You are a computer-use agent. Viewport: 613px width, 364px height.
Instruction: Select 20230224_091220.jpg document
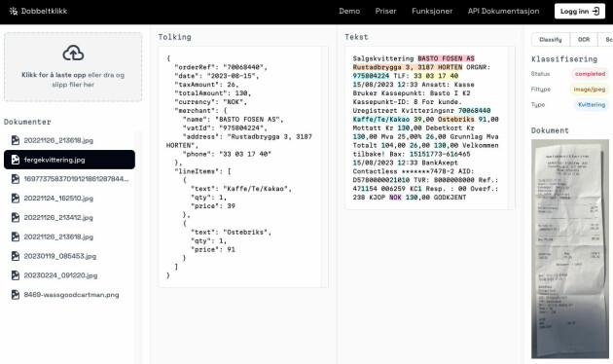point(70,275)
